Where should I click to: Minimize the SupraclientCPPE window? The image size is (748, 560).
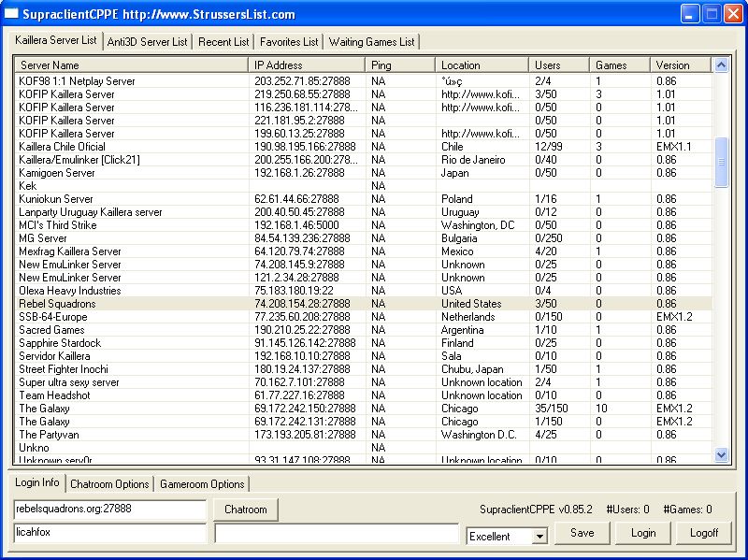690,14
